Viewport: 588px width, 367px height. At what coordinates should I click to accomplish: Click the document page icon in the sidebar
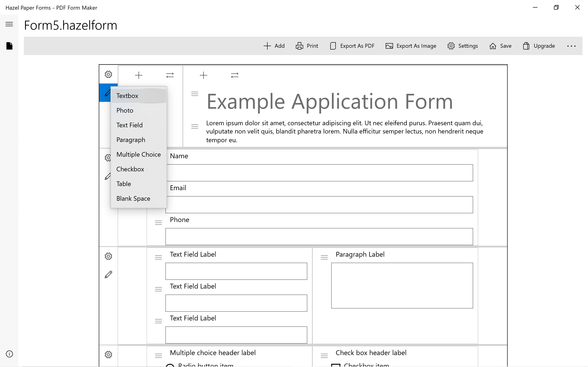pyautogui.click(x=9, y=46)
